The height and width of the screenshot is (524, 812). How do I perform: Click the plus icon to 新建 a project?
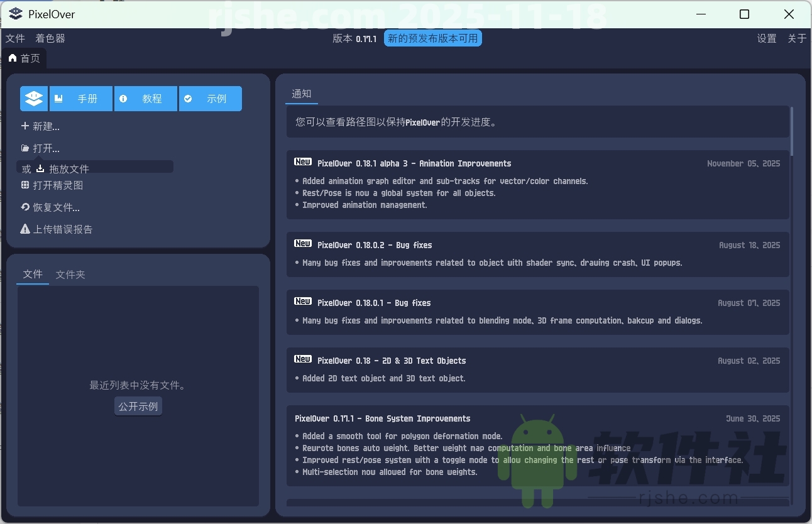tap(25, 126)
